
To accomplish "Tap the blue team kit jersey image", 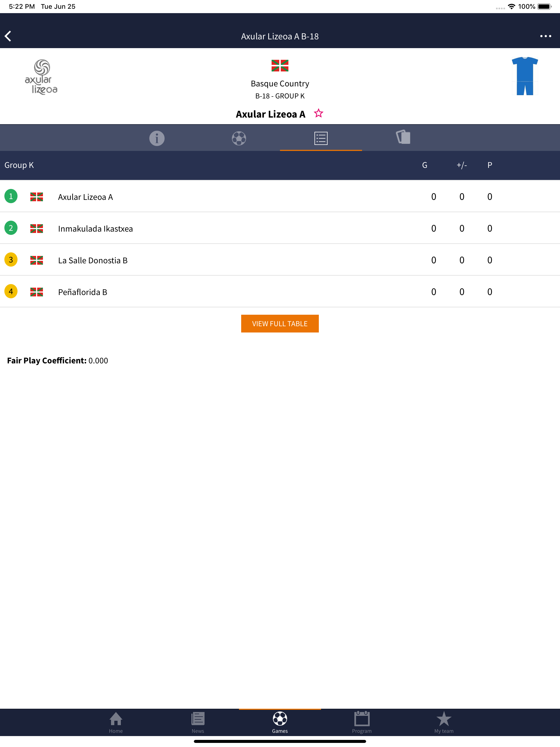I will (524, 76).
